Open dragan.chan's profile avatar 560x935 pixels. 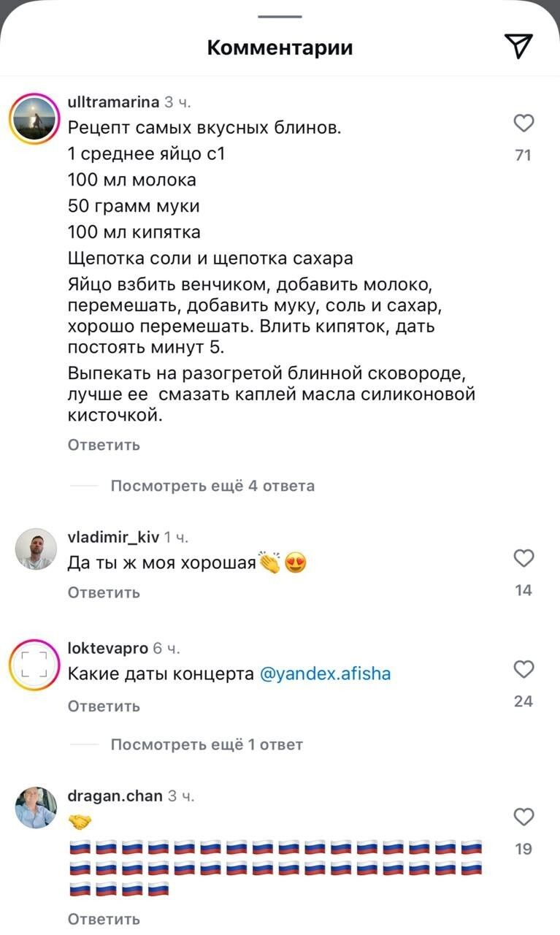[x=36, y=807]
